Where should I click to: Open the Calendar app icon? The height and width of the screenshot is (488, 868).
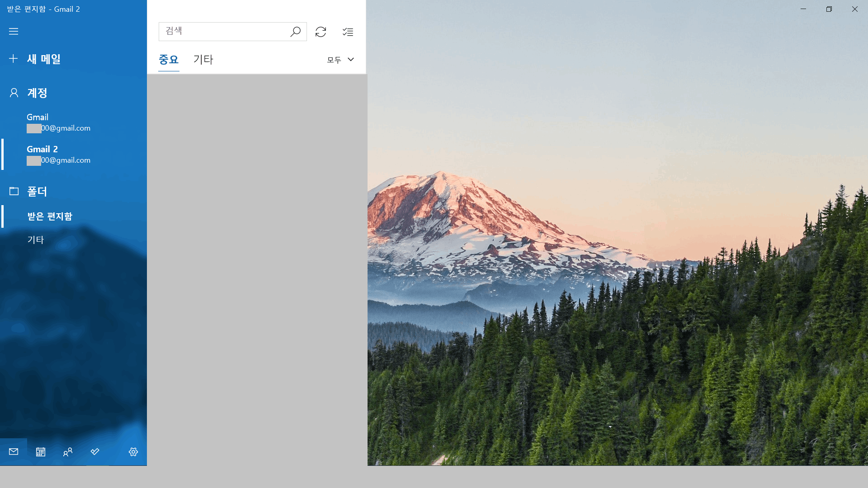41,452
